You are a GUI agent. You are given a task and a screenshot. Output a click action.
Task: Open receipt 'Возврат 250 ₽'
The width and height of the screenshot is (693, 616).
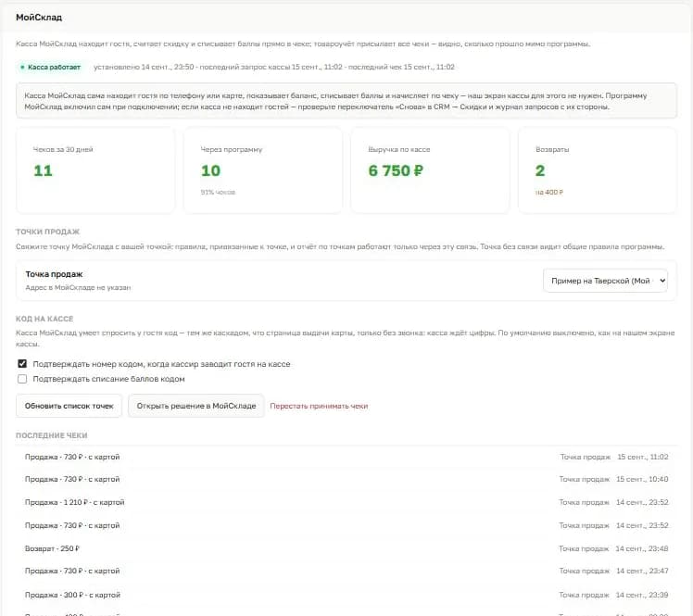346,548
